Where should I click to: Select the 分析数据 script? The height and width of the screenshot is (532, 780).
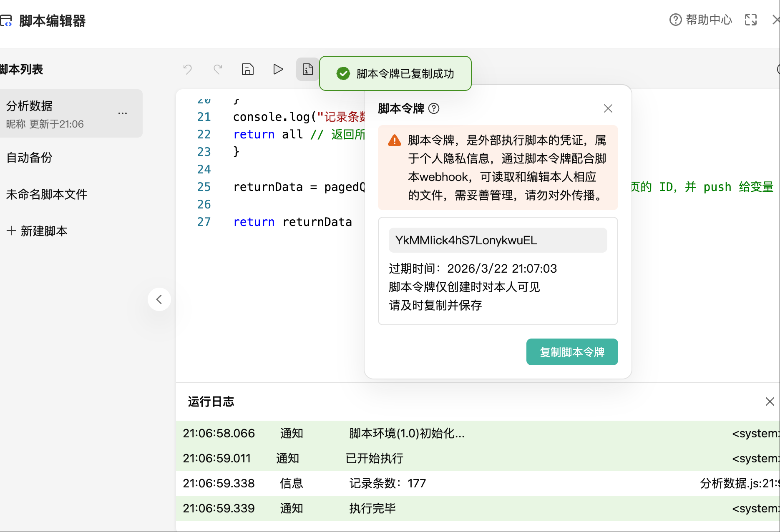(x=71, y=113)
